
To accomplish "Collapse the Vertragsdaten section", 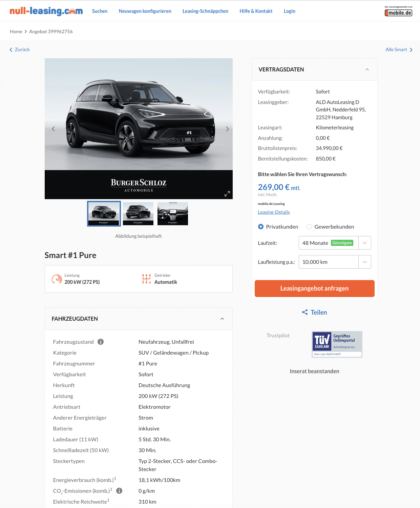I will tap(367, 69).
